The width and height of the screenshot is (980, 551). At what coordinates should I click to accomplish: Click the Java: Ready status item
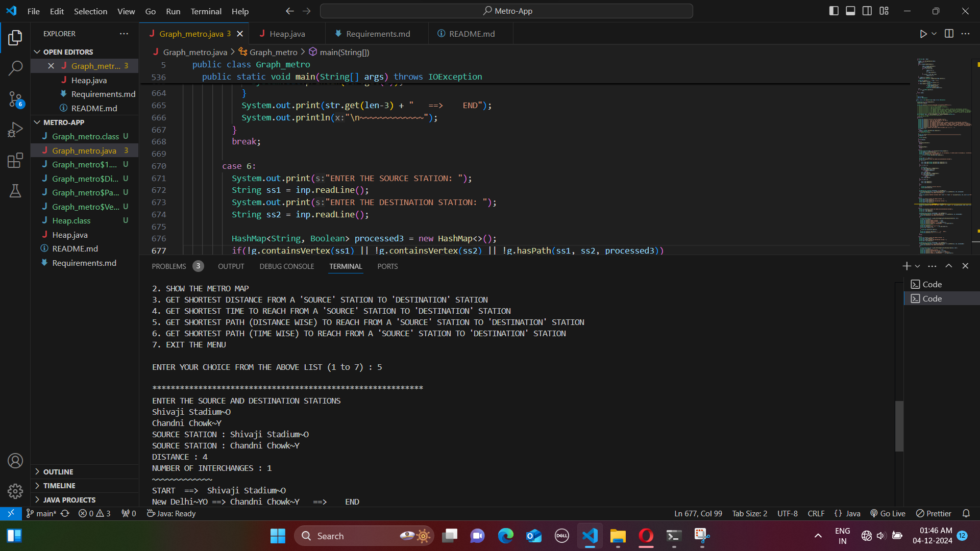click(x=171, y=513)
